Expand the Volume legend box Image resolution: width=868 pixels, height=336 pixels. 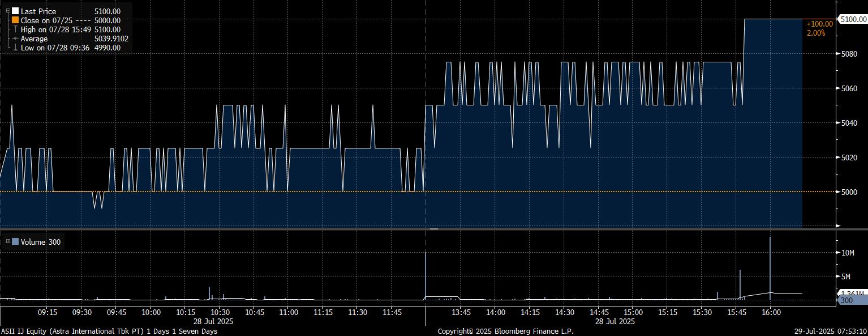click(x=7, y=242)
